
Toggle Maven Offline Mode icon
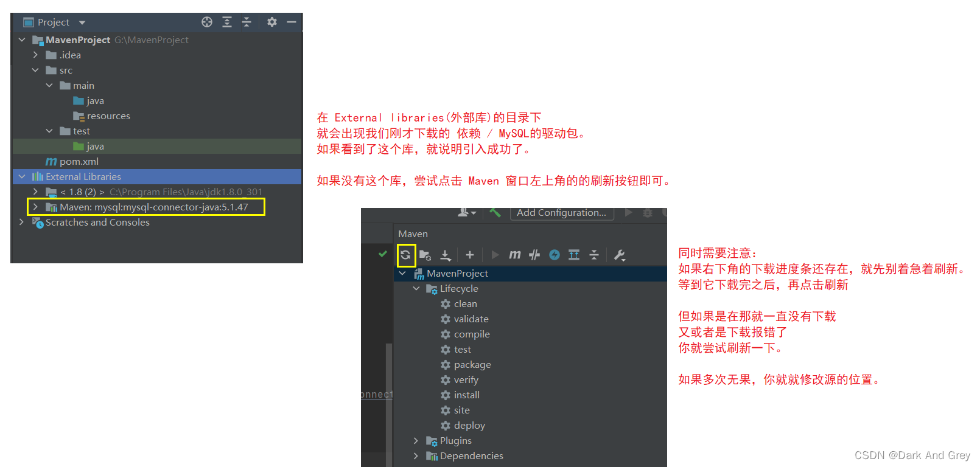tap(534, 255)
